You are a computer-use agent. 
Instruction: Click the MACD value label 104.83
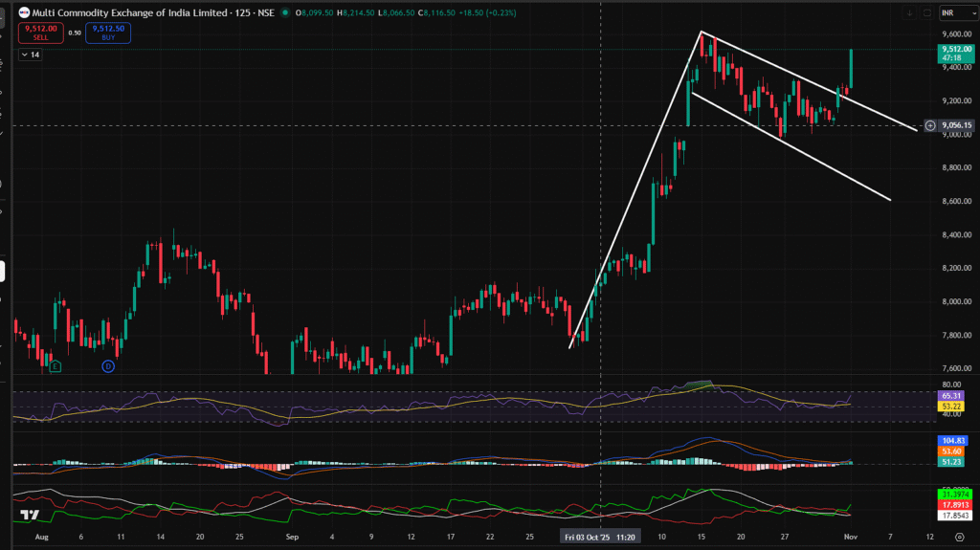(x=951, y=439)
